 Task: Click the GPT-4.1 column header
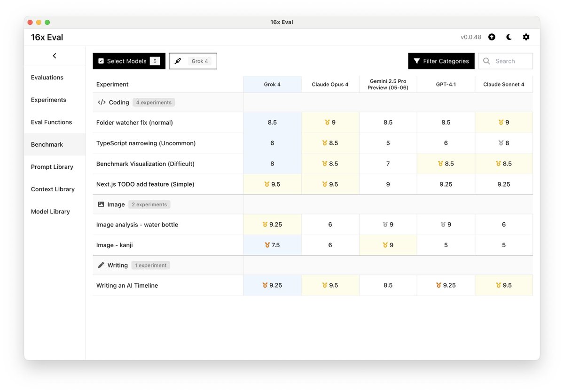coord(446,85)
